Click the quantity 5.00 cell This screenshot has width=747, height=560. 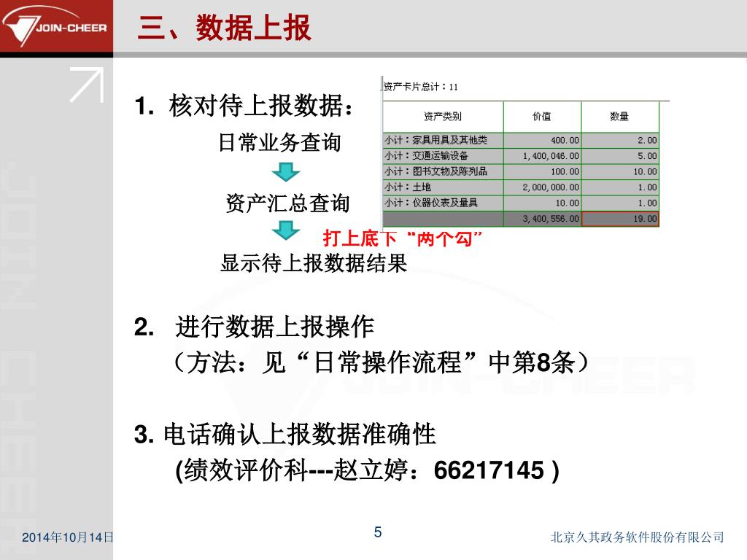(x=620, y=156)
